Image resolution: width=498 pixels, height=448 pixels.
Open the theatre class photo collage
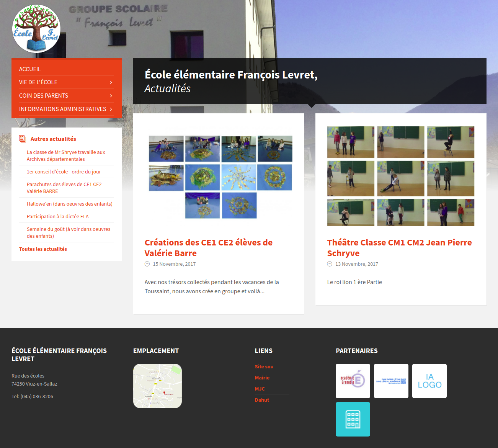(401, 176)
